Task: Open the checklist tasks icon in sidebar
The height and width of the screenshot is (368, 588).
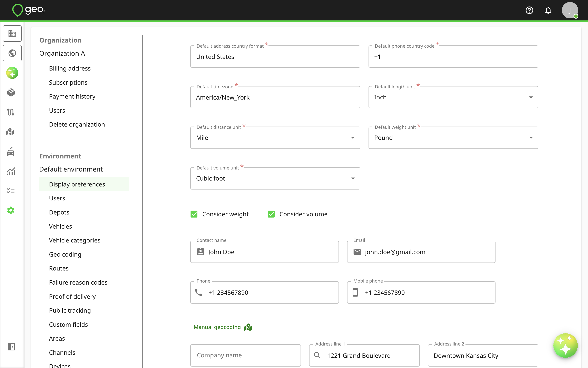Action: tap(11, 191)
